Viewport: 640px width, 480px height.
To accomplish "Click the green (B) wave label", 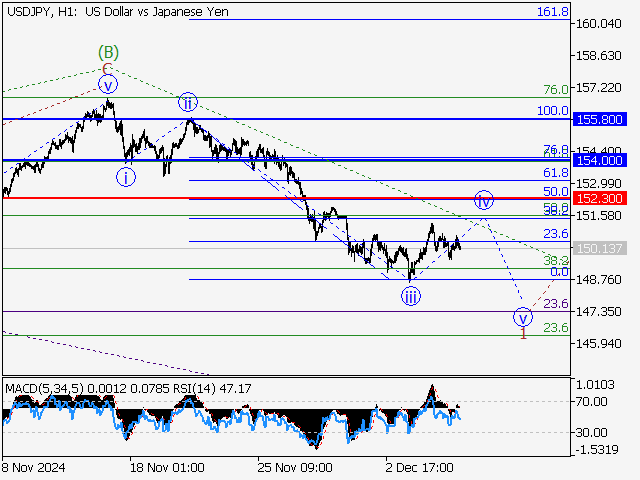I will click(x=109, y=51).
